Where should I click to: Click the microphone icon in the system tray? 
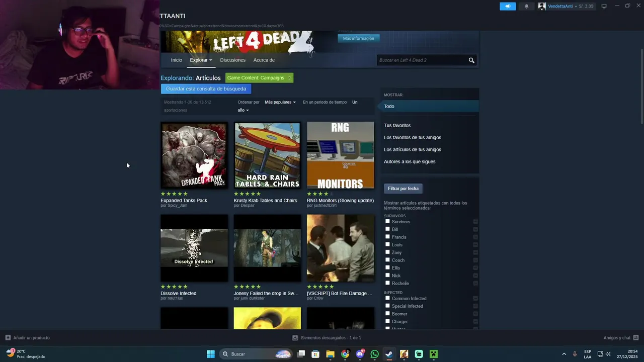[x=575, y=354]
